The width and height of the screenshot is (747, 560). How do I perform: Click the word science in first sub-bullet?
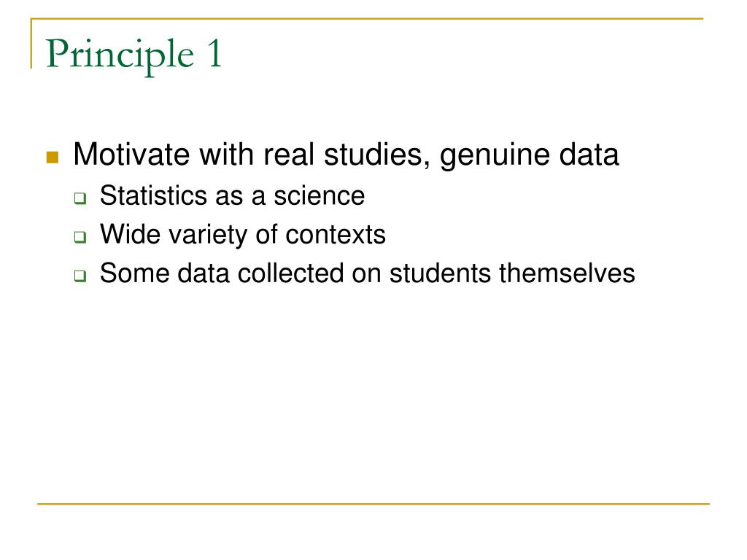(320, 195)
